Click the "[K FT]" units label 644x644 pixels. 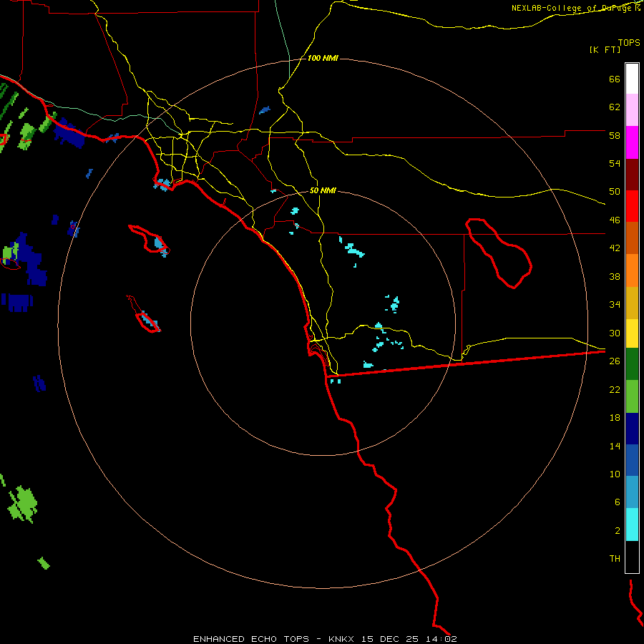(605, 50)
